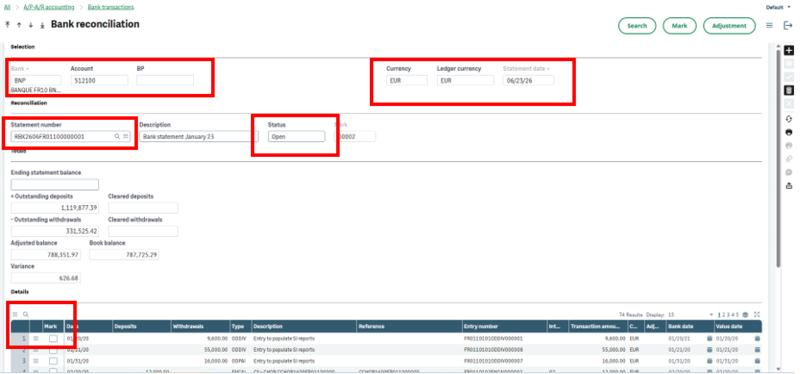Create new record with plus icon
Image resolution: width=800 pixels, height=374 pixels.
789,51
